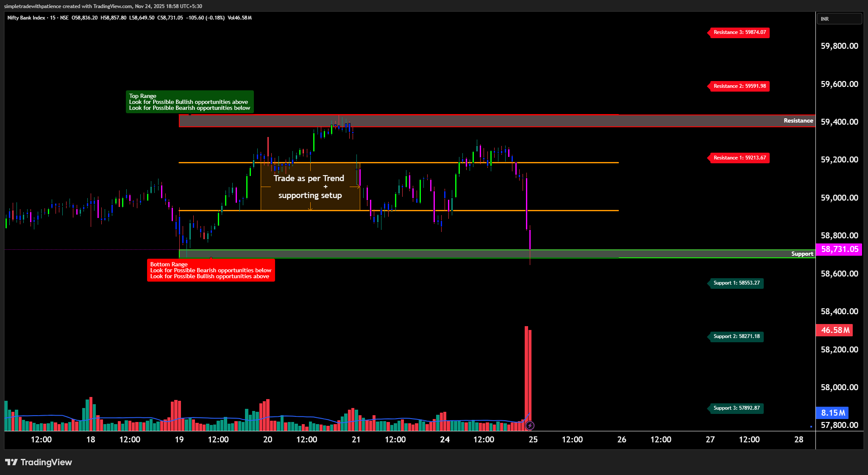
Task: Click the red 46.58M volume tag
Action: 835,330
